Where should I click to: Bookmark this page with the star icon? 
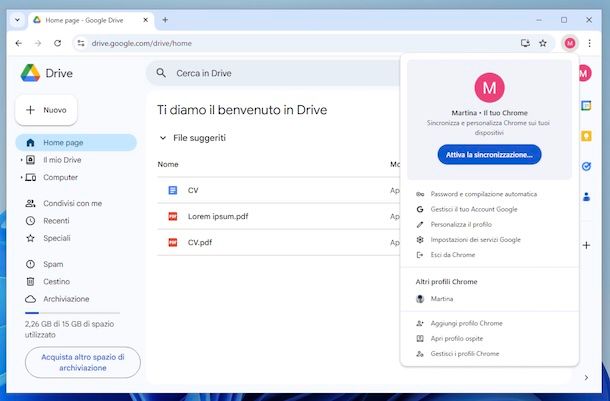pos(543,43)
